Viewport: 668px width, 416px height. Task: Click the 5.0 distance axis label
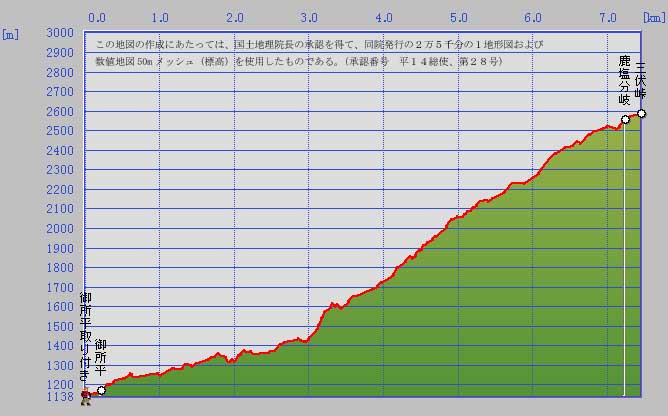tap(459, 17)
